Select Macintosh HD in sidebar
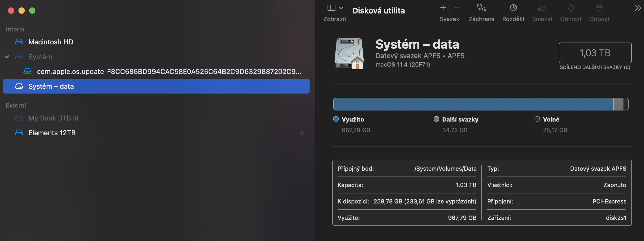 [51, 42]
